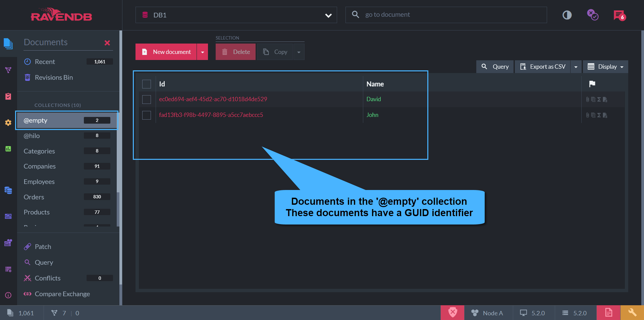Open the Indexes sidebar icon

(8, 70)
